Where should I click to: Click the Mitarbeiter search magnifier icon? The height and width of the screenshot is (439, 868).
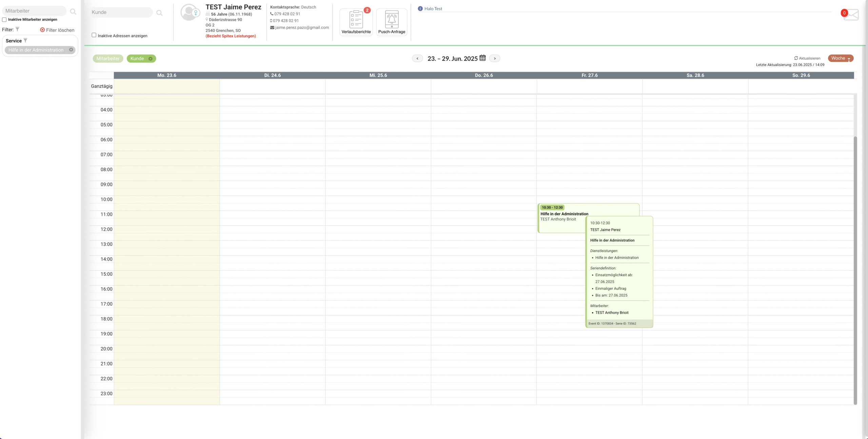(73, 12)
